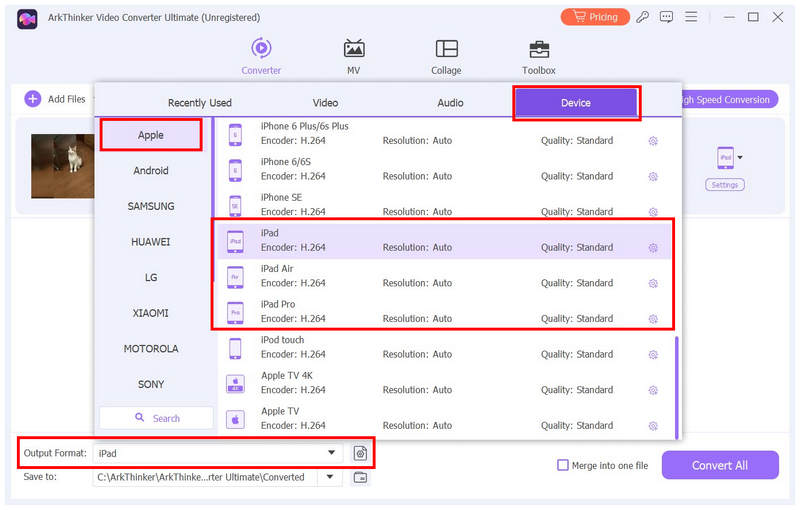Expand the Save to path dropdown
The height and width of the screenshot is (510, 800).
(x=330, y=477)
